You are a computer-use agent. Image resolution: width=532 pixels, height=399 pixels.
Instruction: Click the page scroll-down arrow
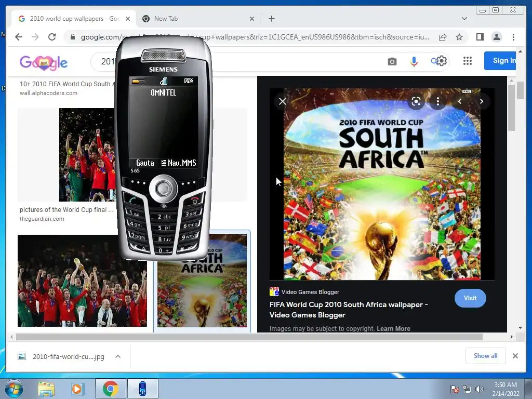(521, 328)
